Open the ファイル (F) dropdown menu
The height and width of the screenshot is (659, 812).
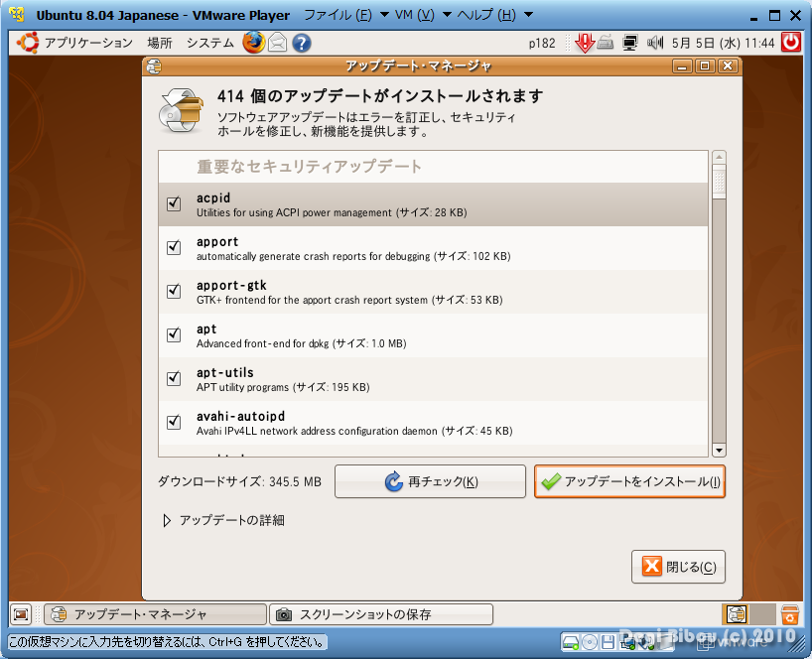pyautogui.click(x=345, y=15)
